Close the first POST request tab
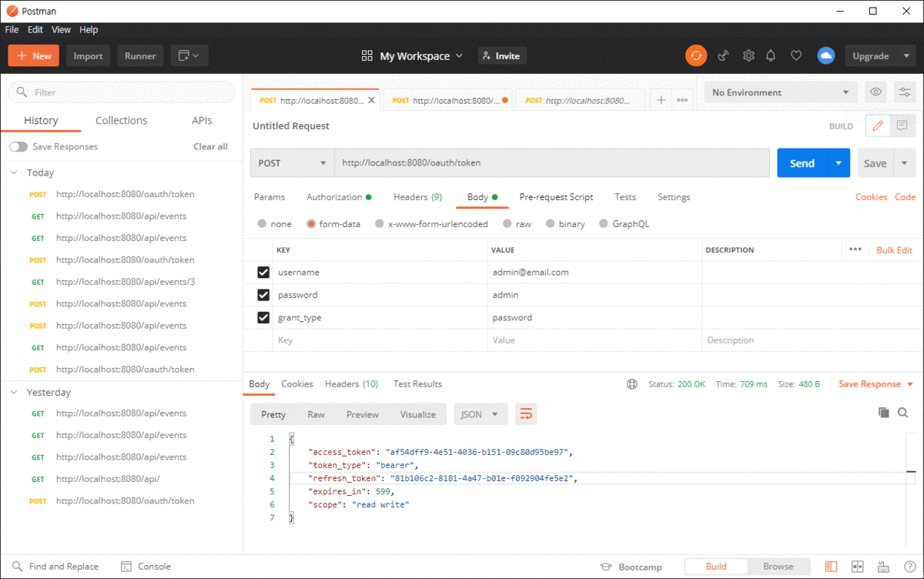The height and width of the screenshot is (579, 924). 372,100
